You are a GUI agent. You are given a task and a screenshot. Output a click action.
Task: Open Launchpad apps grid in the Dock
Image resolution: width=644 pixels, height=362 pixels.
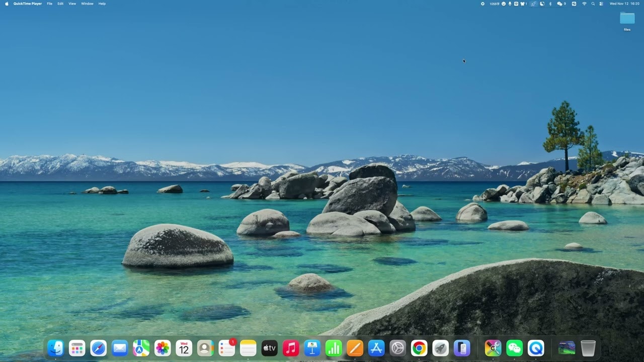pyautogui.click(x=77, y=348)
